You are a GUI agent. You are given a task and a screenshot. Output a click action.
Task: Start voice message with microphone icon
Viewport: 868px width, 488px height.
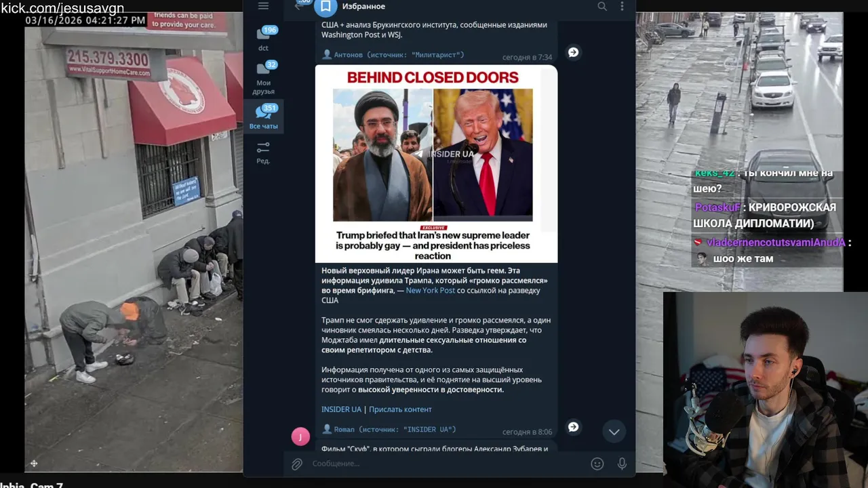tap(622, 464)
